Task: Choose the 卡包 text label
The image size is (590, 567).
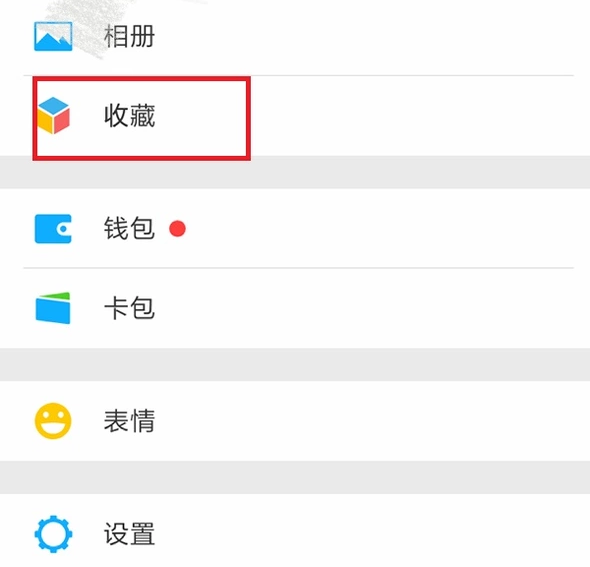Action: pyautogui.click(x=129, y=308)
